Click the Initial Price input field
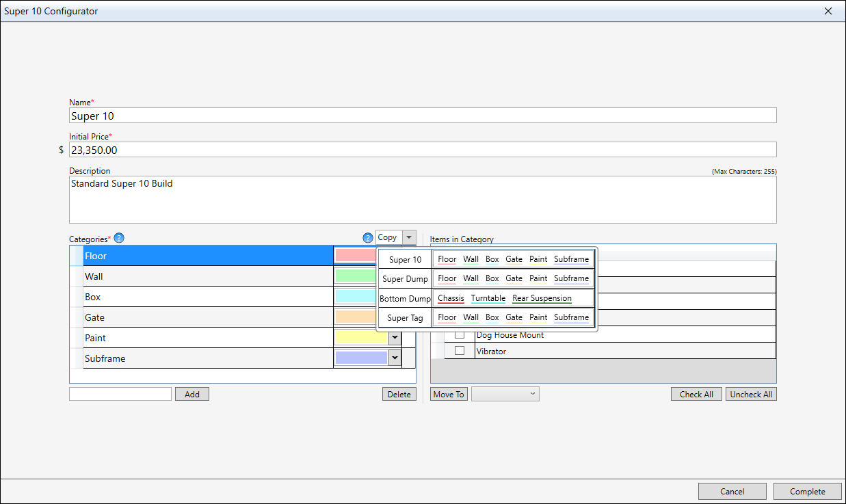 point(423,150)
